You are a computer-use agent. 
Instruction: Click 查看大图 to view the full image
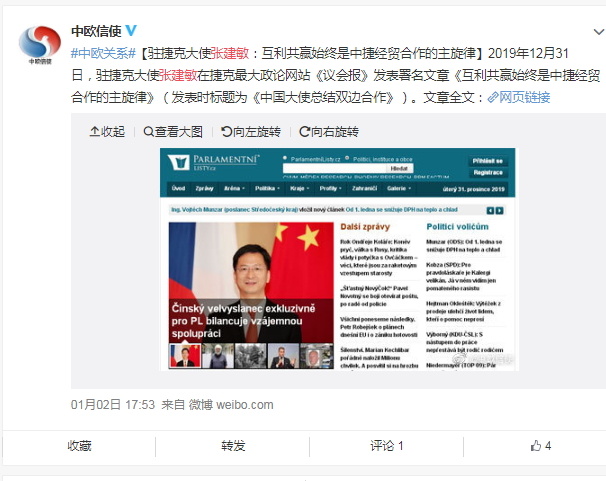pyautogui.click(x=173, y=132)
